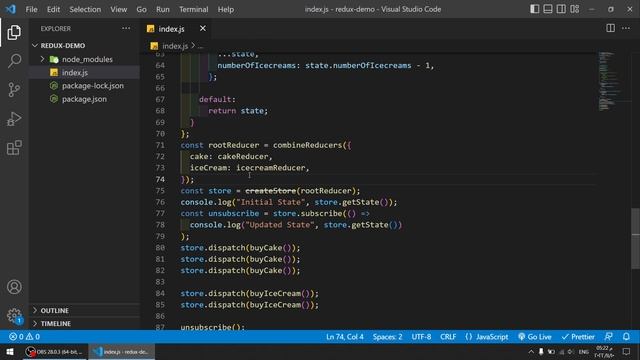Viewport: 640px width, 360px height.
Task: Open the Explorer view in activity bar
Action: (x=14, y=32)
